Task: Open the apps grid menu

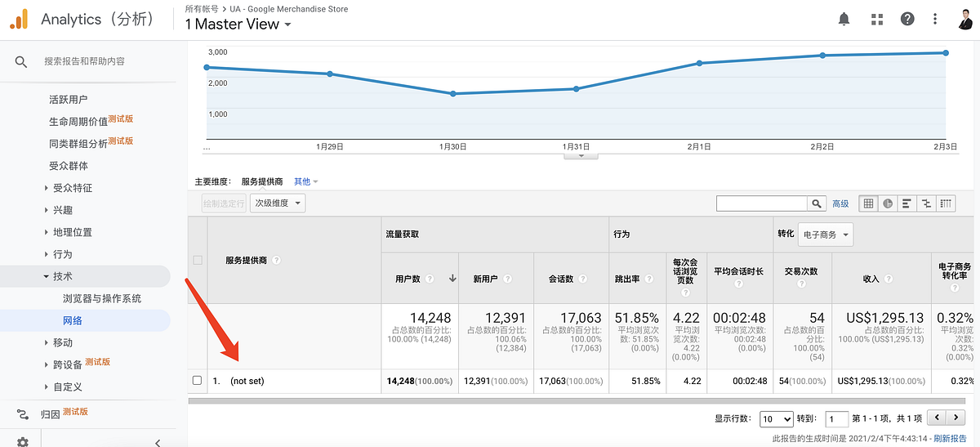Action: pos(877,19)
